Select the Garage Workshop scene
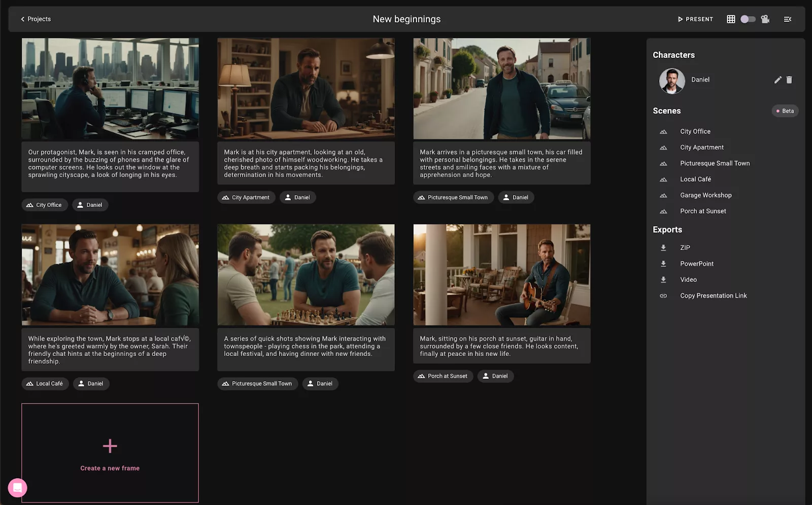 pyautogui.click(x=705, y=195)
